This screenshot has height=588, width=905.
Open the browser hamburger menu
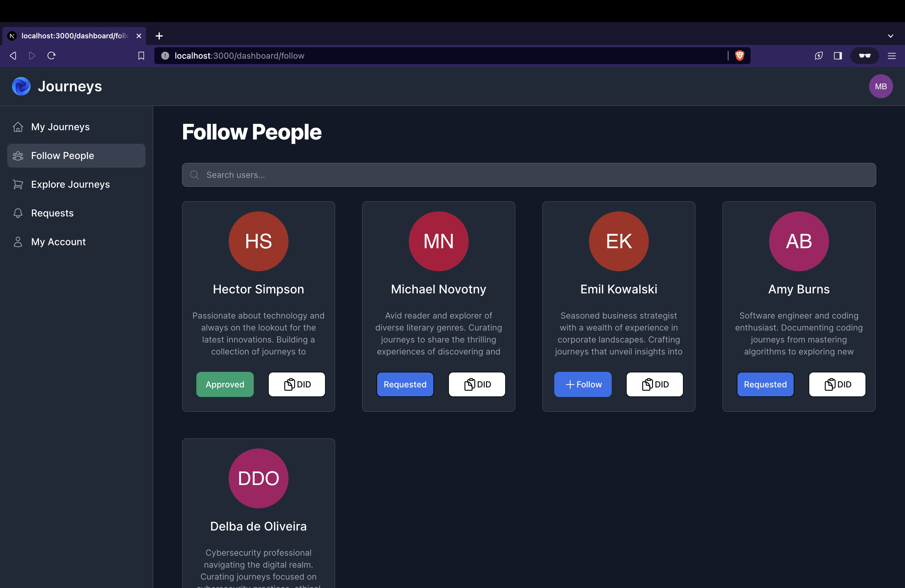[x=891, y=56]
